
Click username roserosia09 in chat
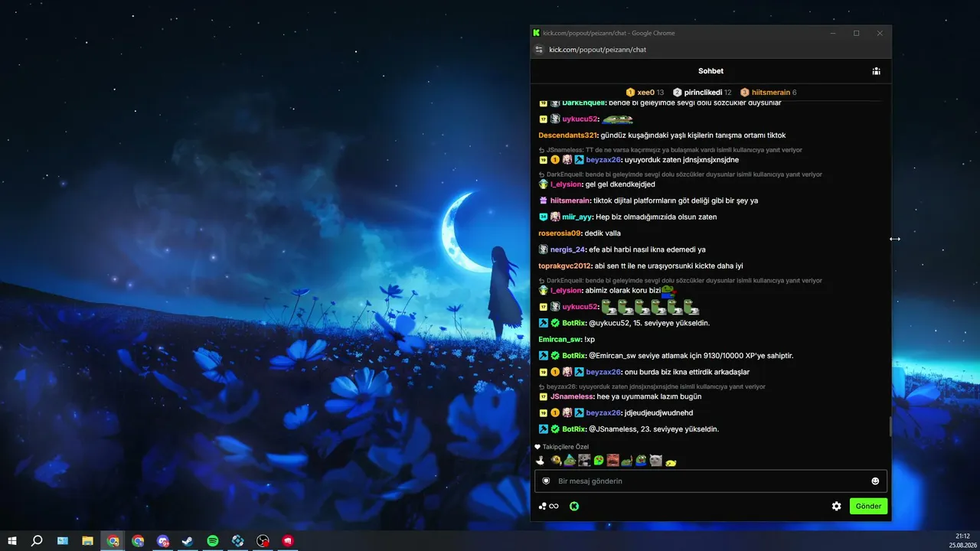560,233
